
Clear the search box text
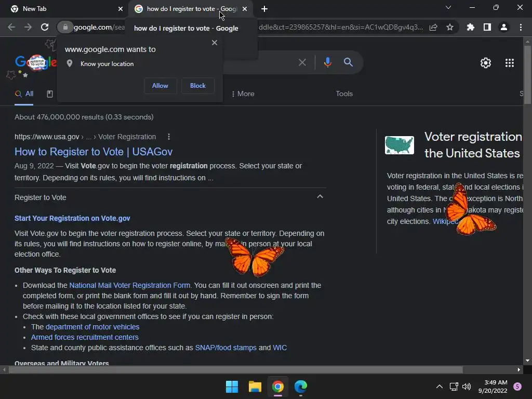pos(302,62)
